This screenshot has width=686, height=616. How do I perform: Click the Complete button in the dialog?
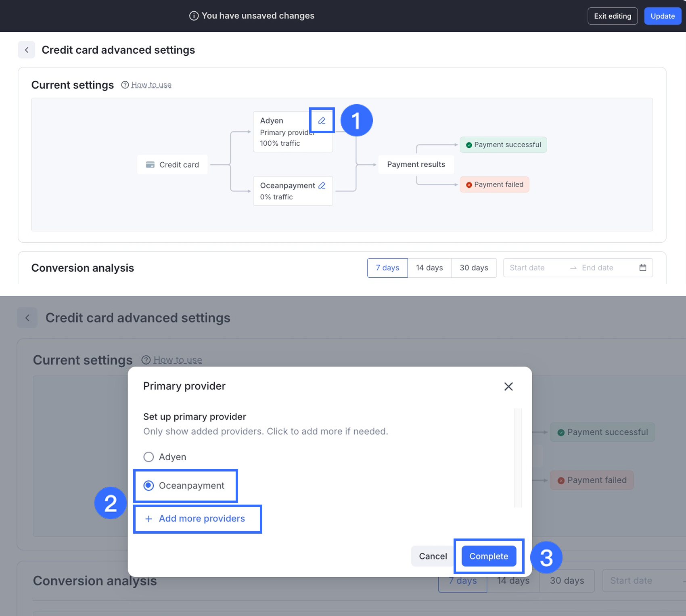[x=489, y=556]
